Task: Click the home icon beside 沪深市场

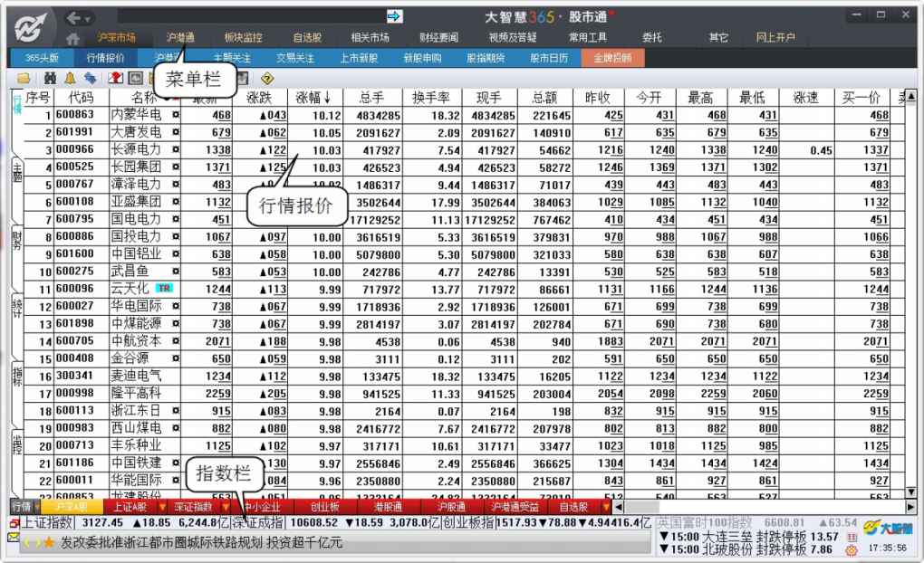Action: [72, 39]
